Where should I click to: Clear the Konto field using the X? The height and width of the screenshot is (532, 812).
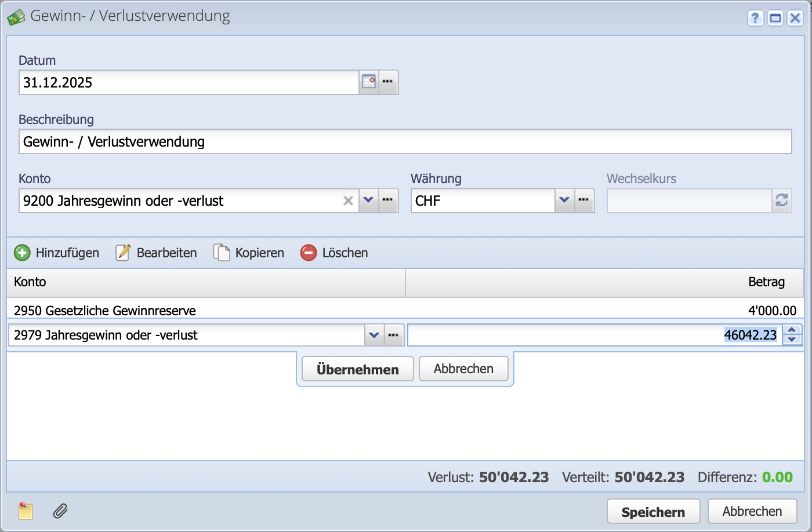pos(348,201)
